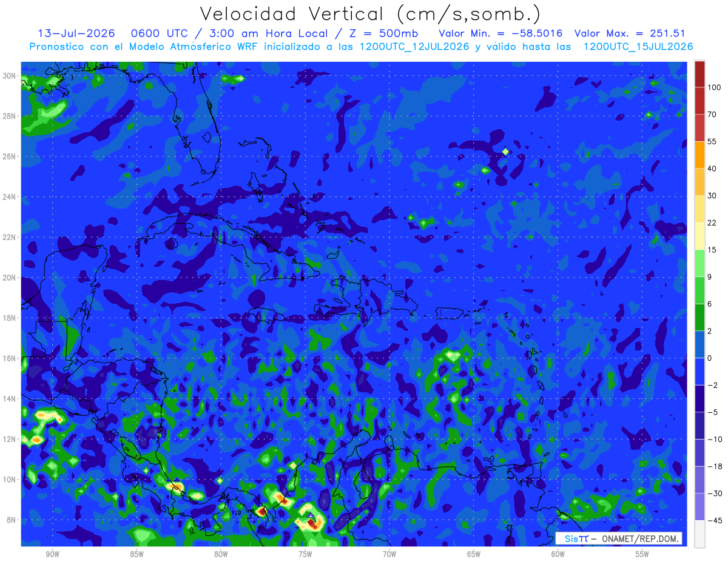This screenshot has width=728, height=562.
Task: Click the 22N latitude label
Action: point(10,237)
